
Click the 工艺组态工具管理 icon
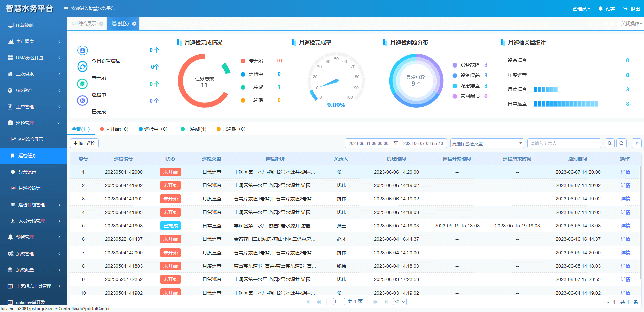(10, 286)
